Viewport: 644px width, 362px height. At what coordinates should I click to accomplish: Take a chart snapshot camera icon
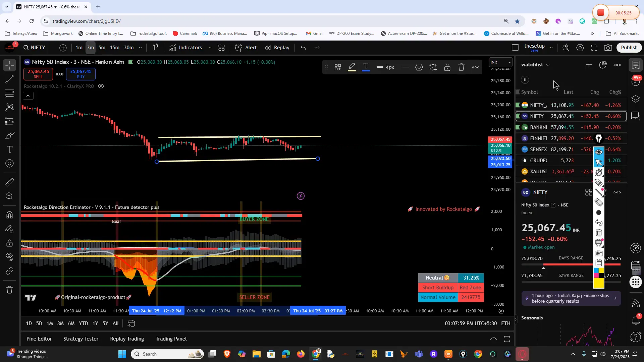coord(608,48)
